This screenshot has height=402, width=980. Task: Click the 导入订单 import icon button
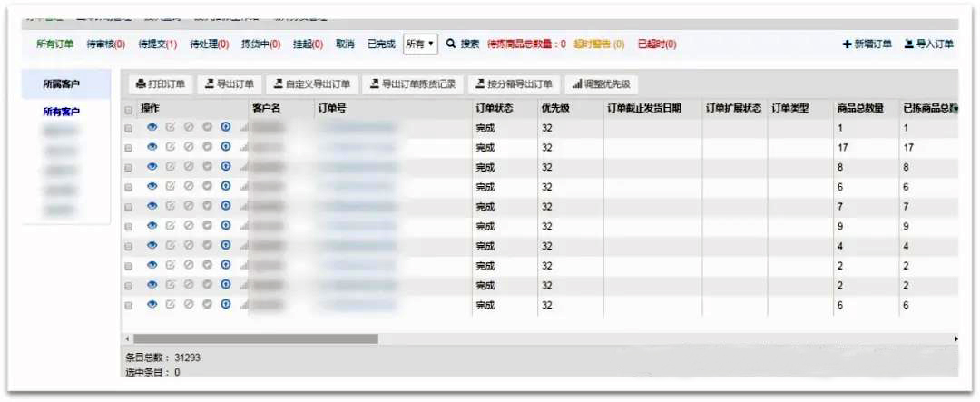[x=928, y=44]
